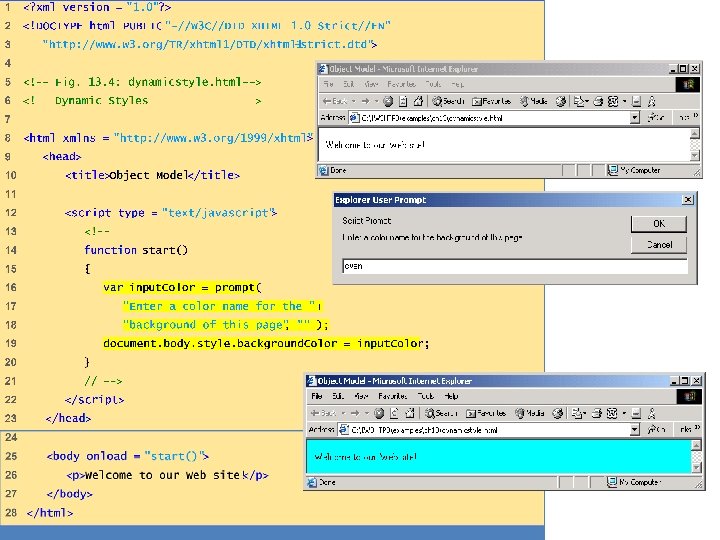Click Forward arrow in the white-page IE window
This screenshot has width=720, height=540.
coord(365,101)
